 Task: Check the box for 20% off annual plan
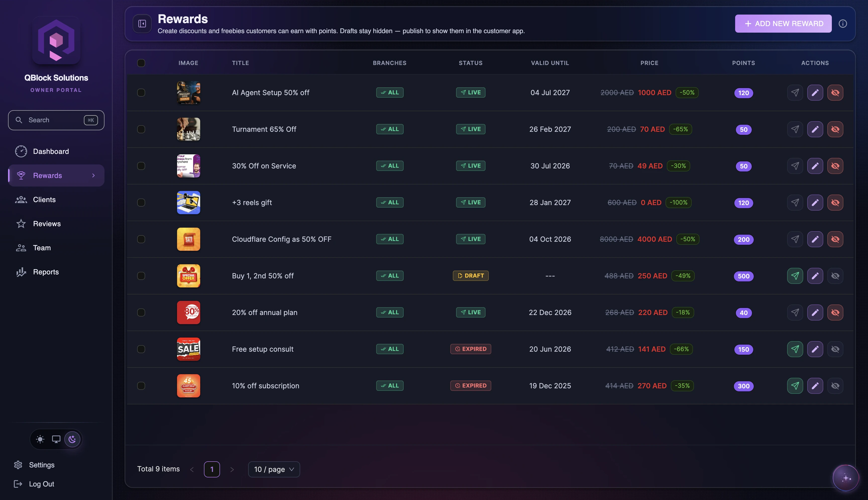[141, 312]
